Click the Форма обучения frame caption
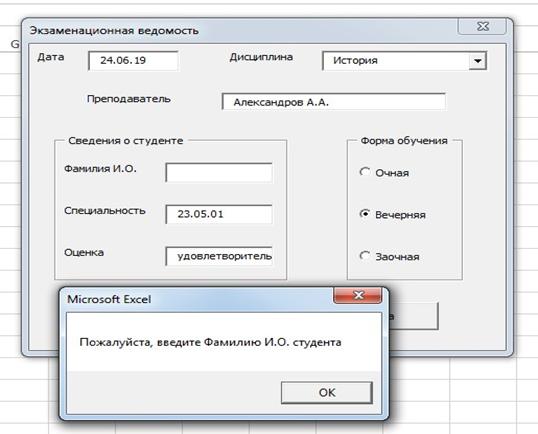 pos(404,141)
